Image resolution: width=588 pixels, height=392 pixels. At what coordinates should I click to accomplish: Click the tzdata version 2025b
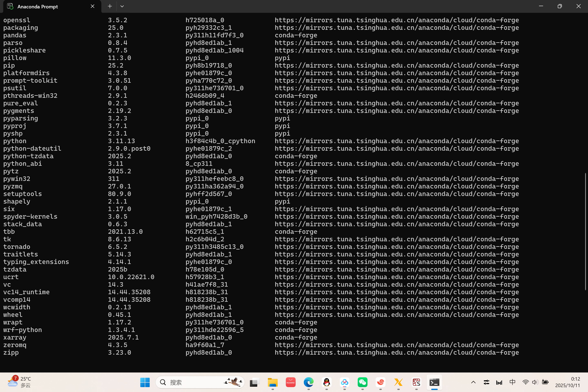coord(118,269)
